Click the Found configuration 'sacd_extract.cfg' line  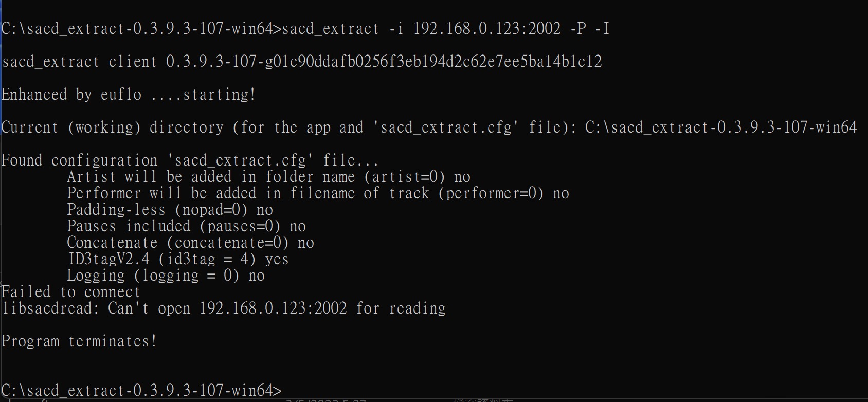pos(190,160)
